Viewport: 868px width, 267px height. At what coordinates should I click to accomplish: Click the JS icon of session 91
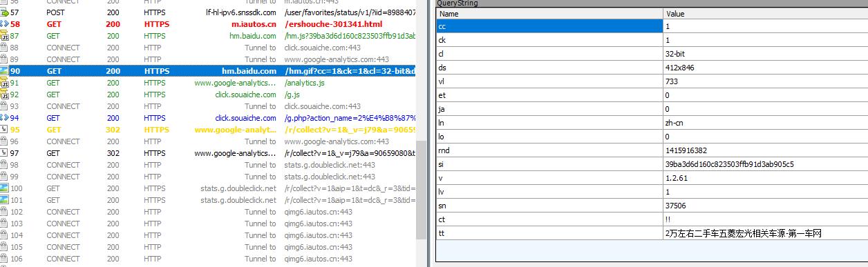5,83
